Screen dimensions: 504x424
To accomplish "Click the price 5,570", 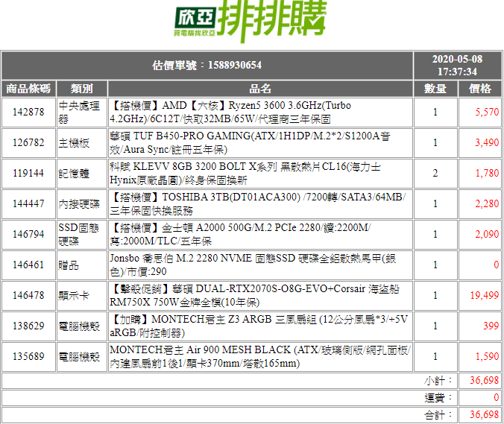I will coord(487,112).
